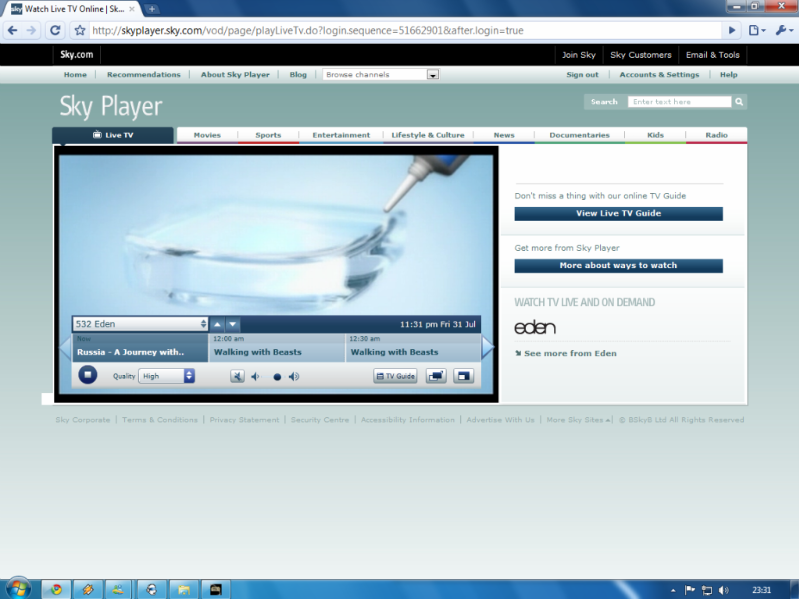Open Email & Tools menu

coord(712,55)
